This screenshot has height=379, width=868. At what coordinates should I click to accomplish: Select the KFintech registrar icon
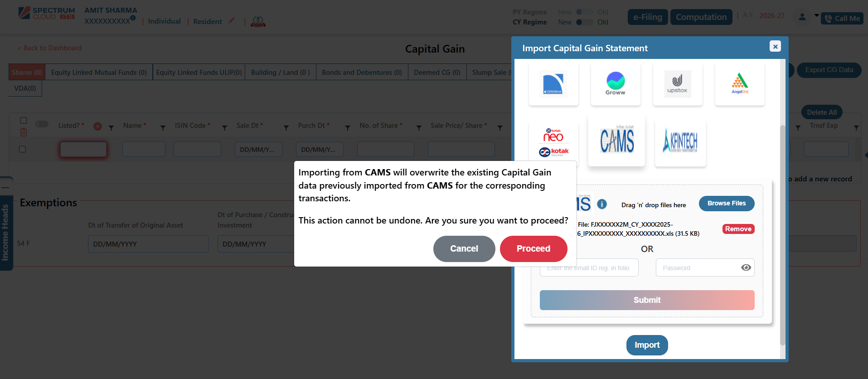point(680,142)
